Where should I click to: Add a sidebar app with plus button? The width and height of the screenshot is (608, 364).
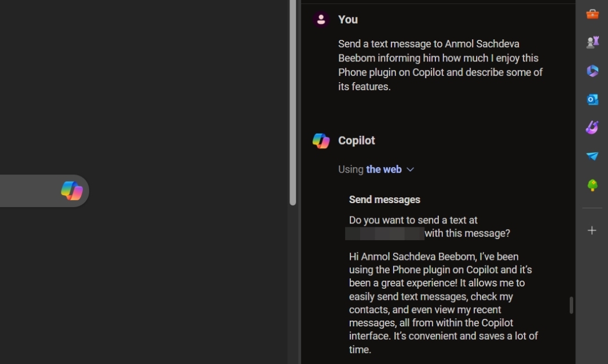(x=592, y=230)
